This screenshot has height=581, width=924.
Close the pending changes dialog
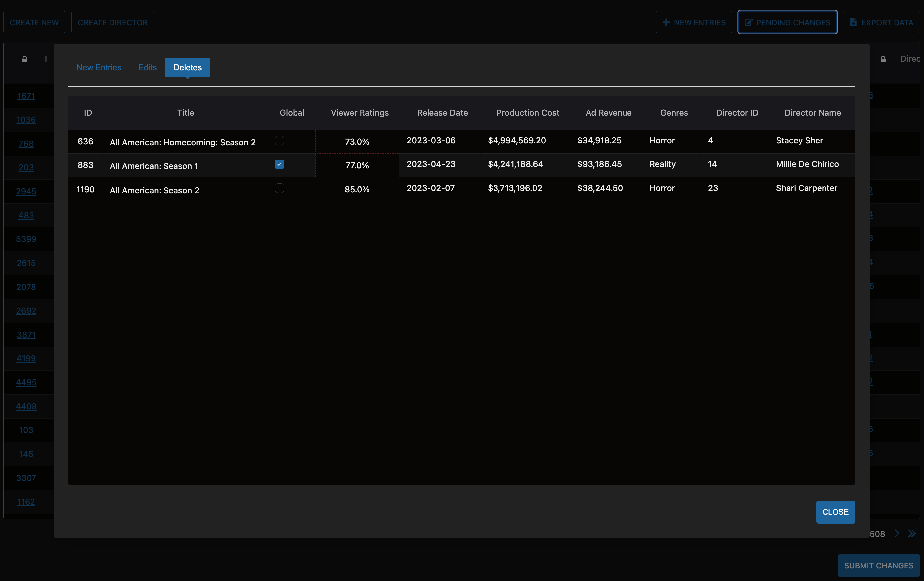pos(835,512)
